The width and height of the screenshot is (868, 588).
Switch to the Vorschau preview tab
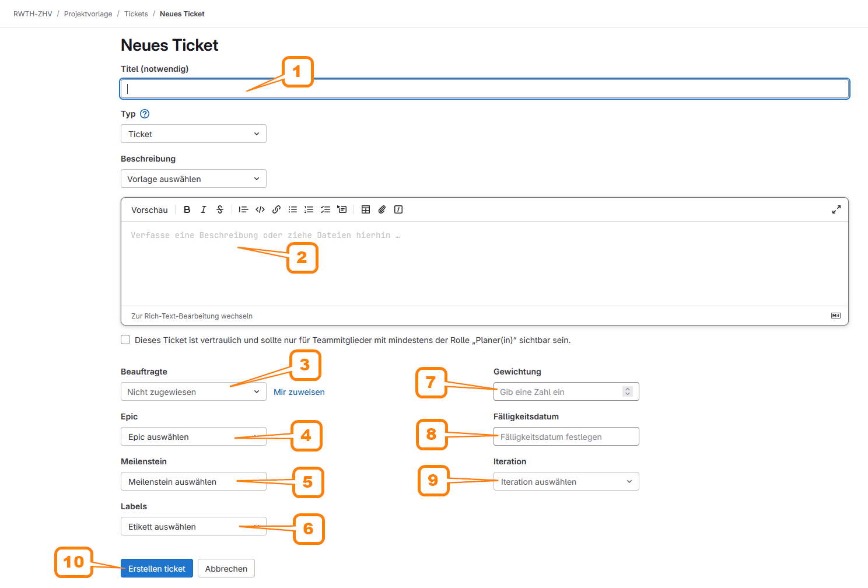[149, 210]
